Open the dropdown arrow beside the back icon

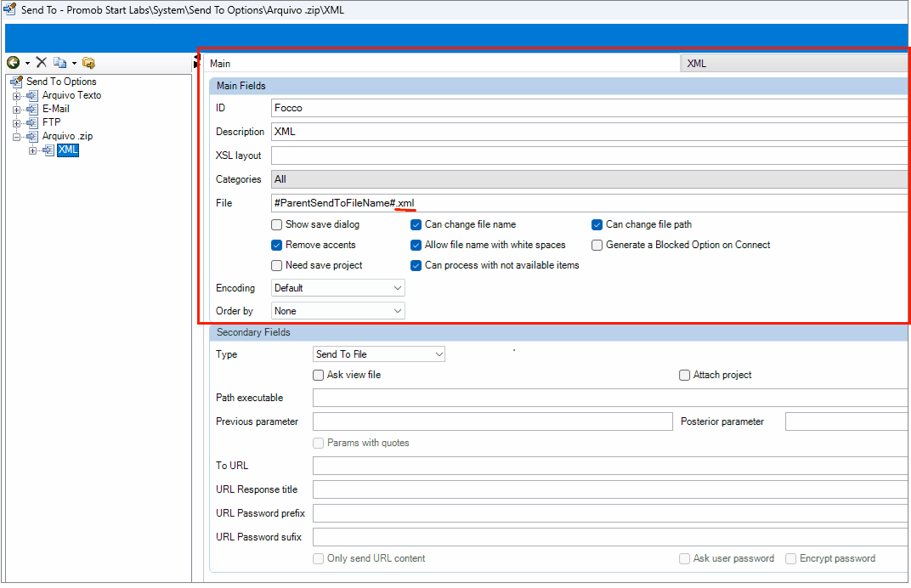(27, 63)
